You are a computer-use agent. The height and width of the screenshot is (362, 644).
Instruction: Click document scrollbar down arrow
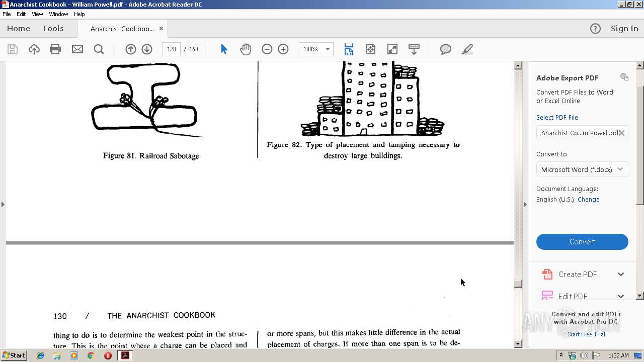pos(518,344)
